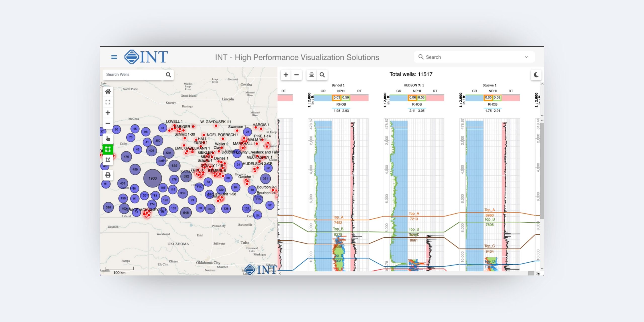Viewport: 644px width, 322px height.
Task: Click the log view scroll-down arrow
Action: [x=542, y=269]
